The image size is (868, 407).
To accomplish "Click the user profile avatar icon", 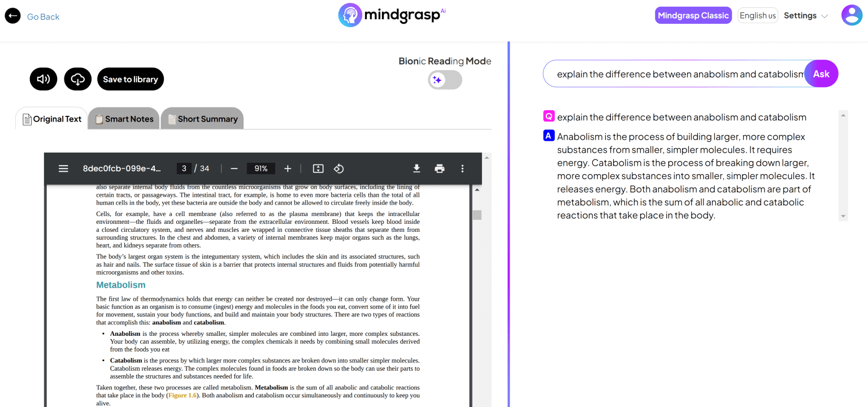I will point(852,15).
